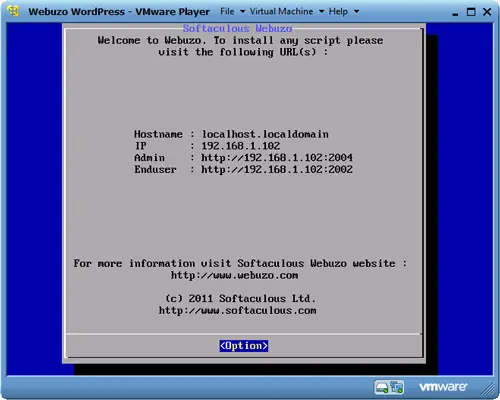This screenshot has height=400, width=500.
Task: Click the vmware logo
Action: [443, 387]
